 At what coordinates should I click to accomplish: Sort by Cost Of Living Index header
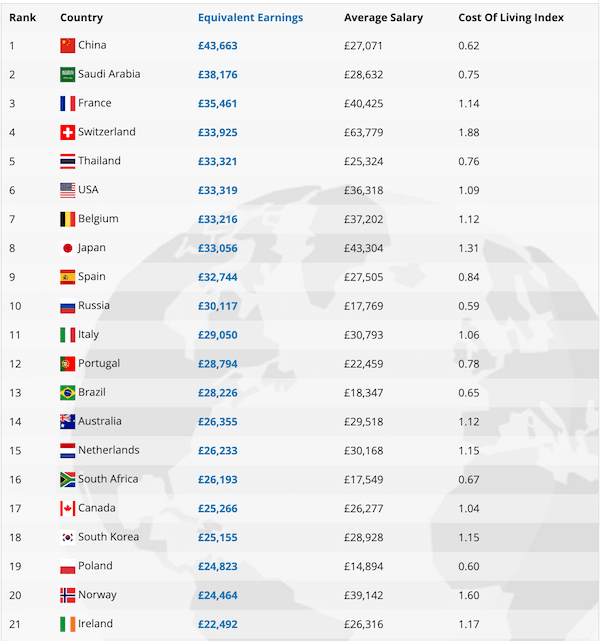[x=511, y=18]
